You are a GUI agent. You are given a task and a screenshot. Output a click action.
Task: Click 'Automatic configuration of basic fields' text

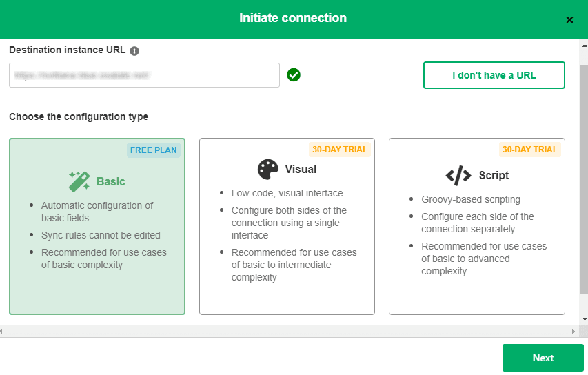pyautogui.click(x=97, y=212)
